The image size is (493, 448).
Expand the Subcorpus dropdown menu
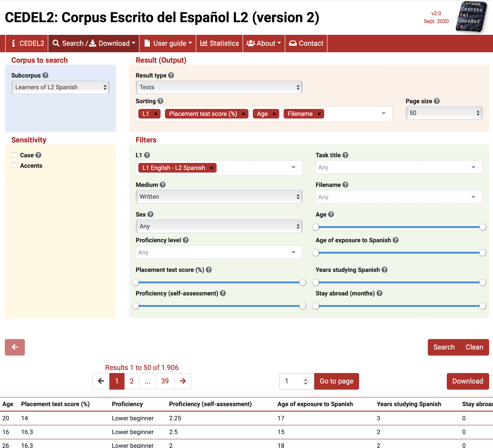60,88
